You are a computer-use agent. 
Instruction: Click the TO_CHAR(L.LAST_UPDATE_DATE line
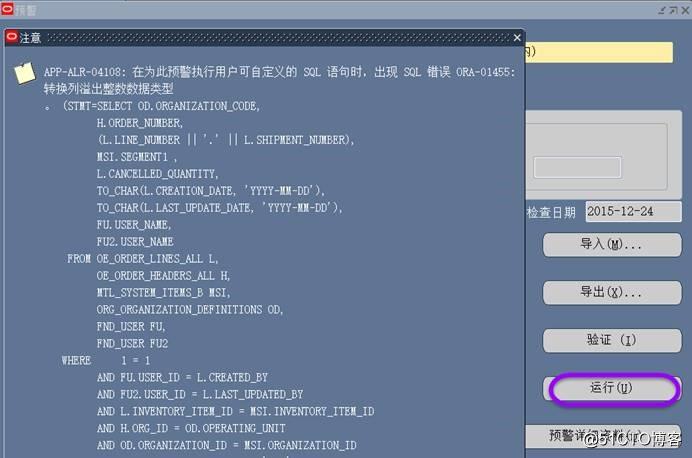pos(220,208)
